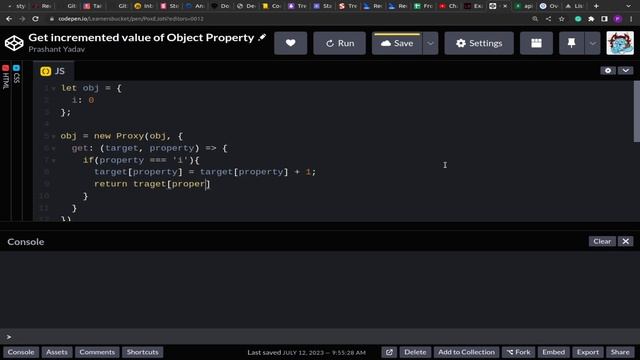
Task: Share page via browser share icon
Action: point(548,19)
